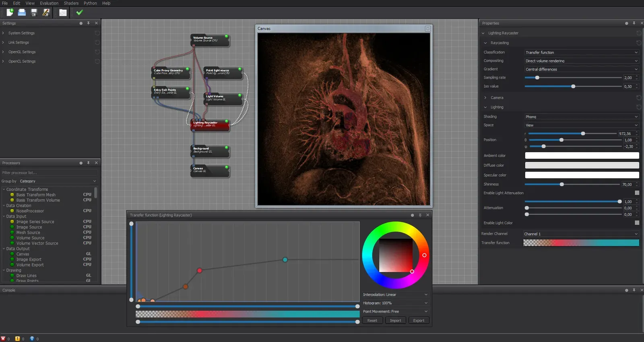644x342 pixels.
Task: Open the Python menu
Action: click(90, 3)
